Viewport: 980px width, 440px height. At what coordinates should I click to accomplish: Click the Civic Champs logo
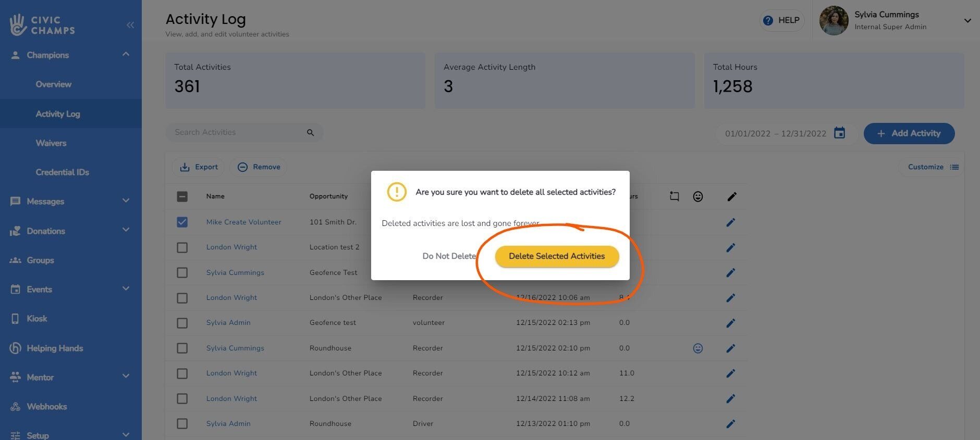coord(43,25)
